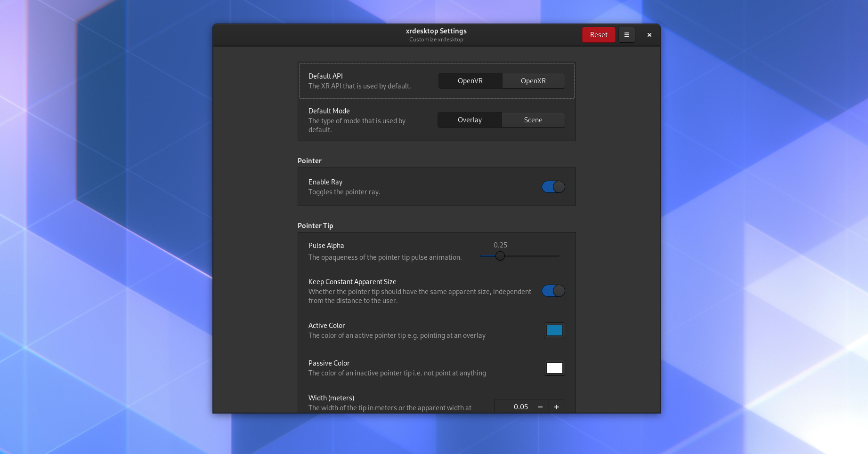Toggle the Enable Ray switch
The width and height of the screenshot is (868, 454).
point(553,187)
